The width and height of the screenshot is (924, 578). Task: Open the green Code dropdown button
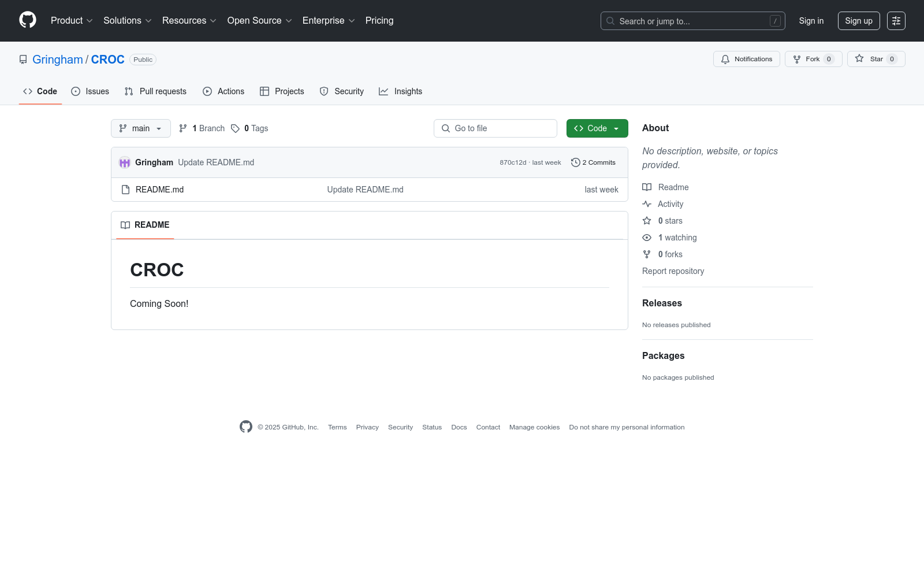597,128
